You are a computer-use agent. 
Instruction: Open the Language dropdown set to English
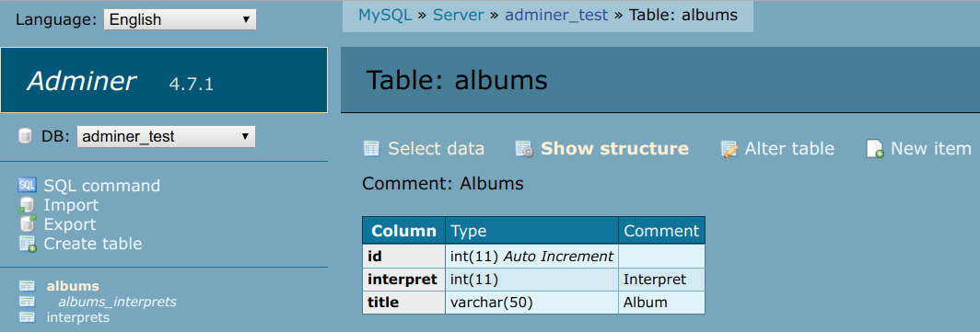[180, 19]
